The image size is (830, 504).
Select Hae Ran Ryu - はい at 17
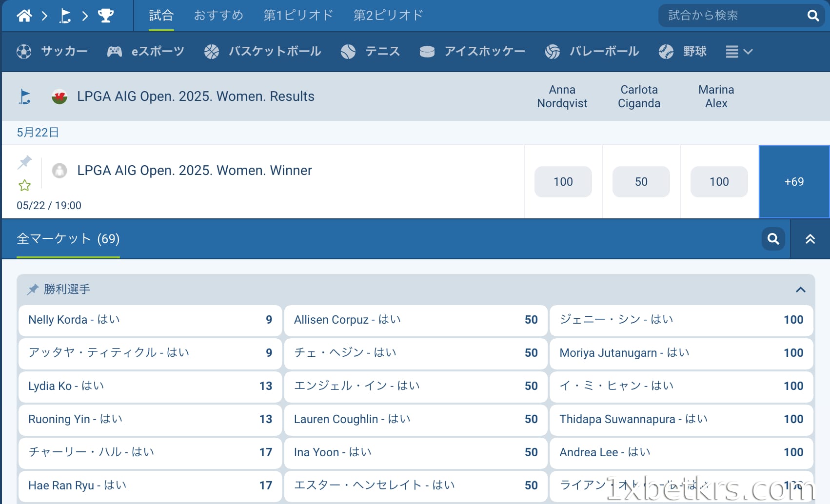(150, 486)
